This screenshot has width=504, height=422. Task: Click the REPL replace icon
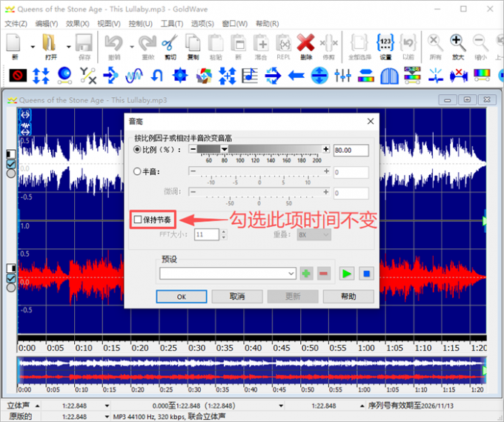click(x=283, y=43)
